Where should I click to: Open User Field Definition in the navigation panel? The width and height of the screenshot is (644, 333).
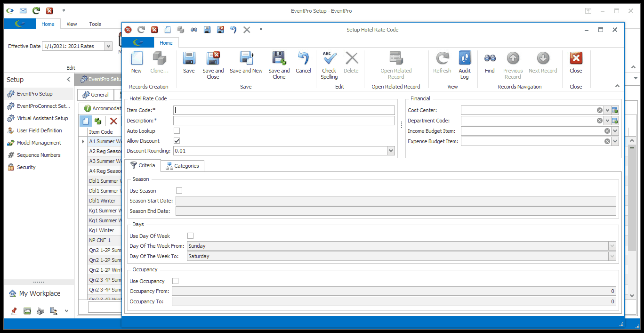(x=39, y=130)
